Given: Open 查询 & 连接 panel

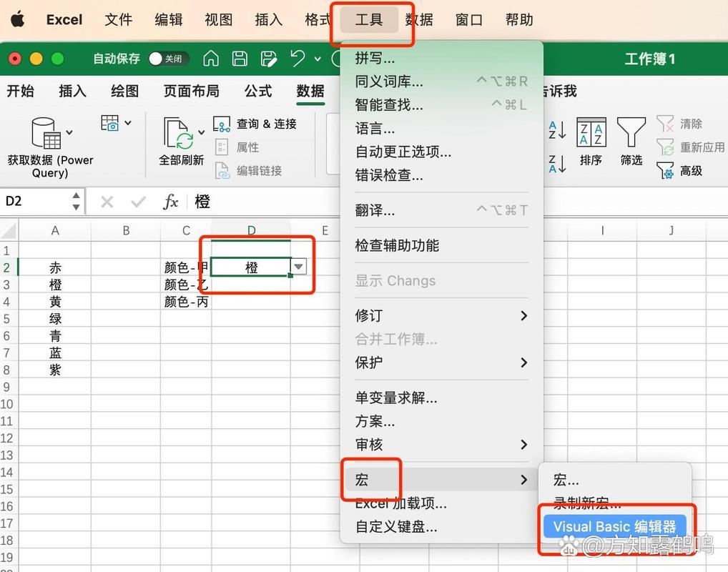Looking at the screenshot, I should click(x=255, y=124).
